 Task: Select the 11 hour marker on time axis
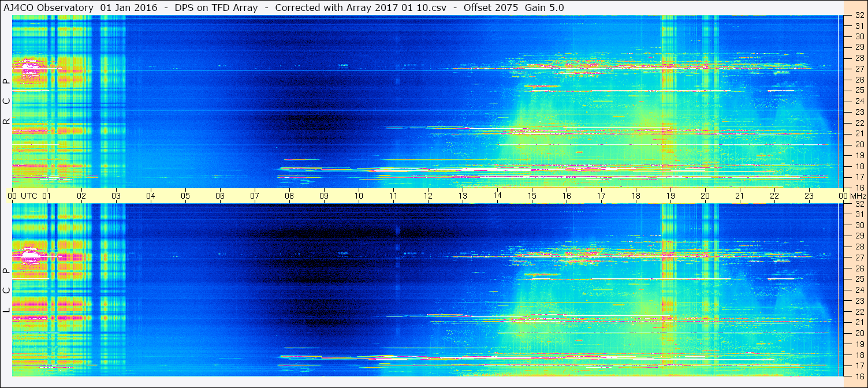coord(393,196)
